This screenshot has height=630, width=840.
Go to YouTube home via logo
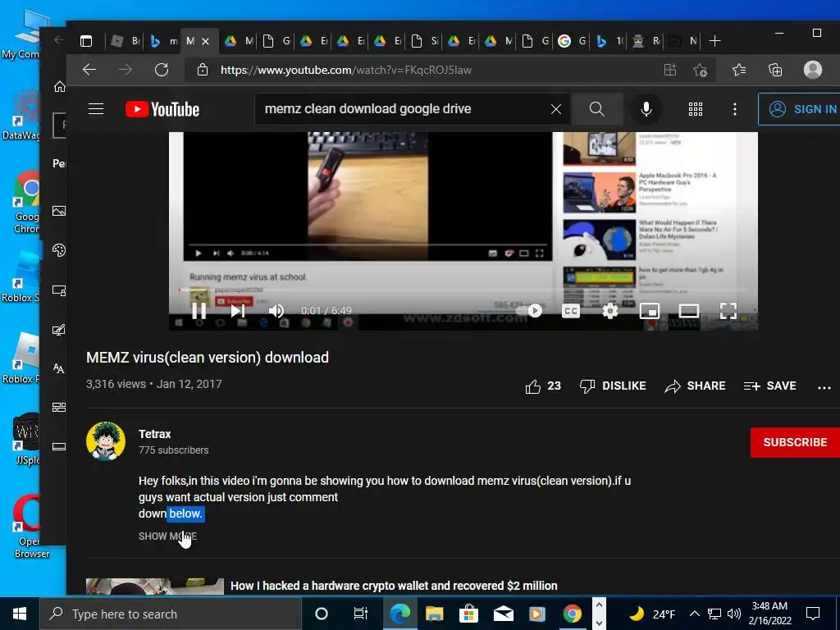point(162,109)
